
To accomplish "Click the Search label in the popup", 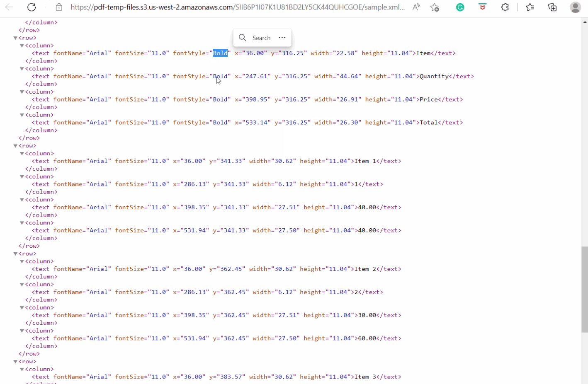I will (261, 37).
